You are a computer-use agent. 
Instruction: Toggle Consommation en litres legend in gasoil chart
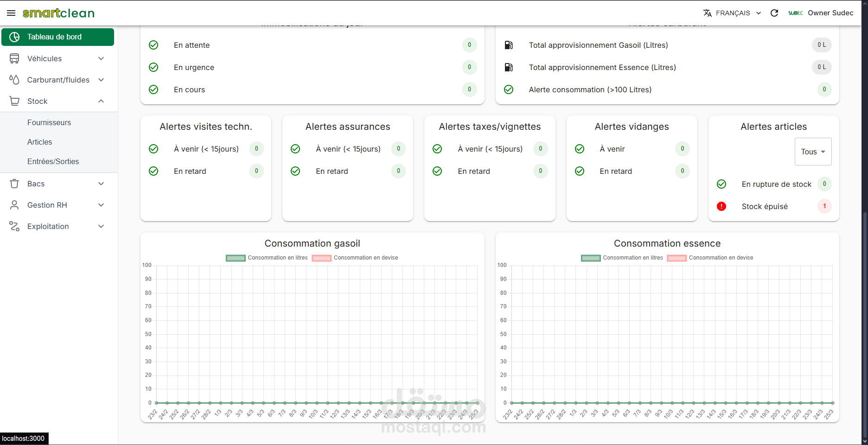coord(267,258)
